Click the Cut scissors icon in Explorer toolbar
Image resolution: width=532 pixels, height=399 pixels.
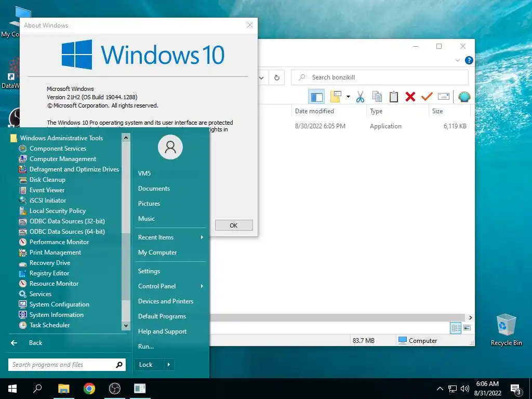pyautogui.click(x=360, y=97)
